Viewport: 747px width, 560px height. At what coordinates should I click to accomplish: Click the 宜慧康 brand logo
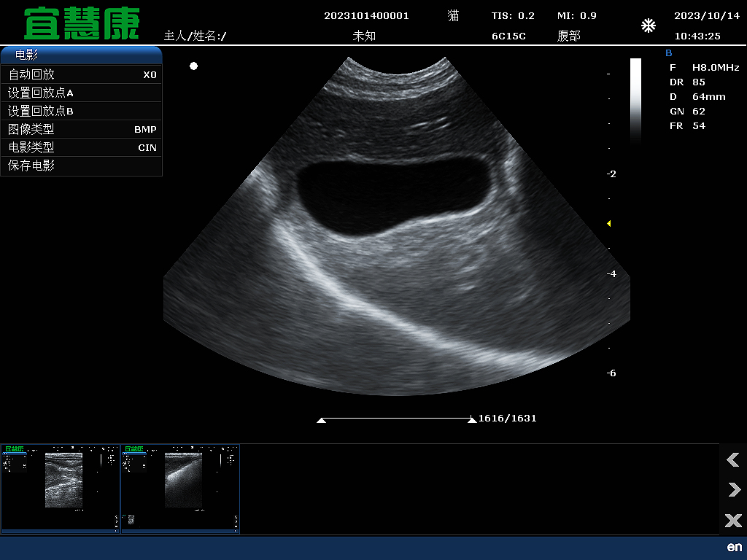click(81, 24)
